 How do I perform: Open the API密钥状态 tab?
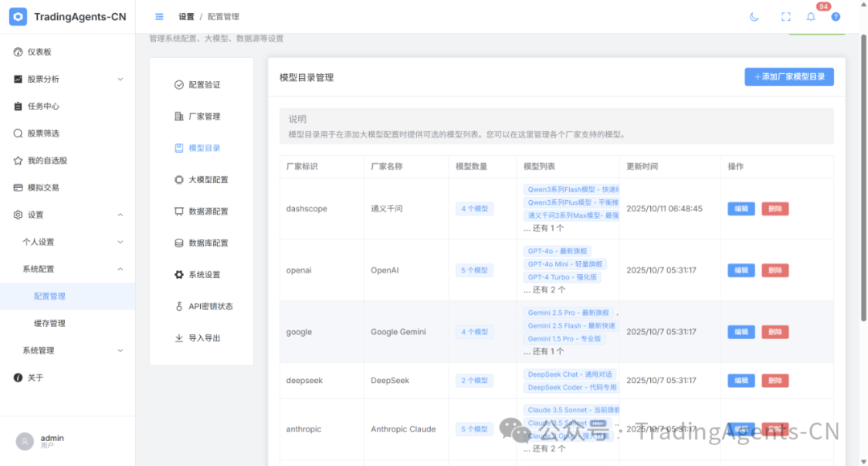click(x=210, y=307)
